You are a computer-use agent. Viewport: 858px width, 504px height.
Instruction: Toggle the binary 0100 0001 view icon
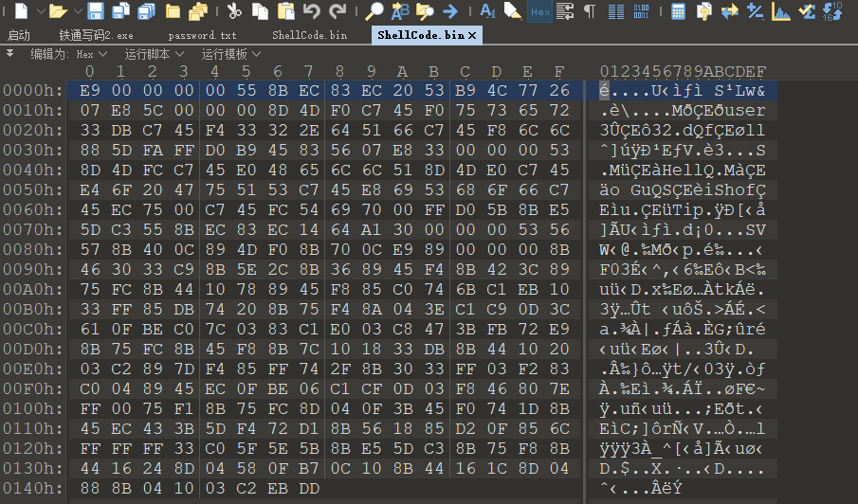[x=641, y=11]
